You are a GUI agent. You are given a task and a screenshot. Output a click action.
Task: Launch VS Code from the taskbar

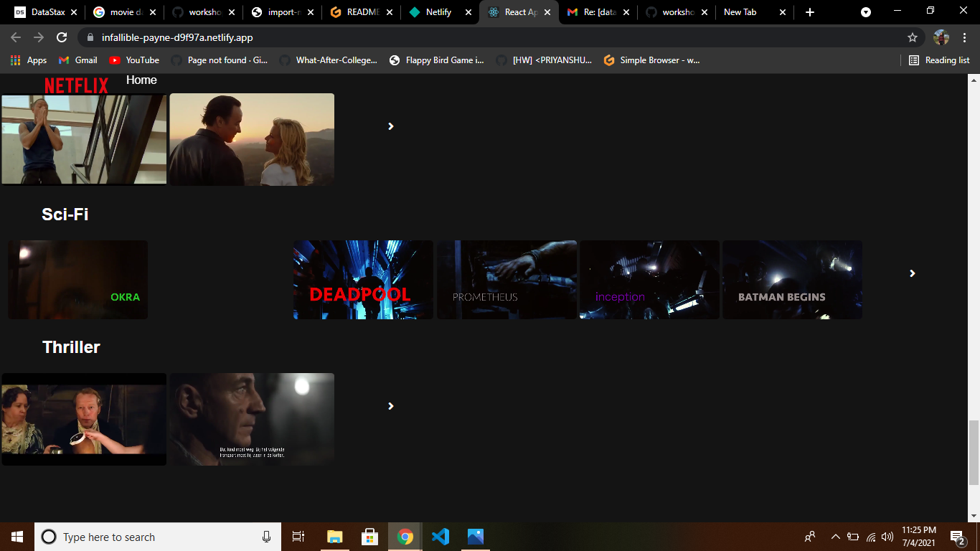click(440, 536)
